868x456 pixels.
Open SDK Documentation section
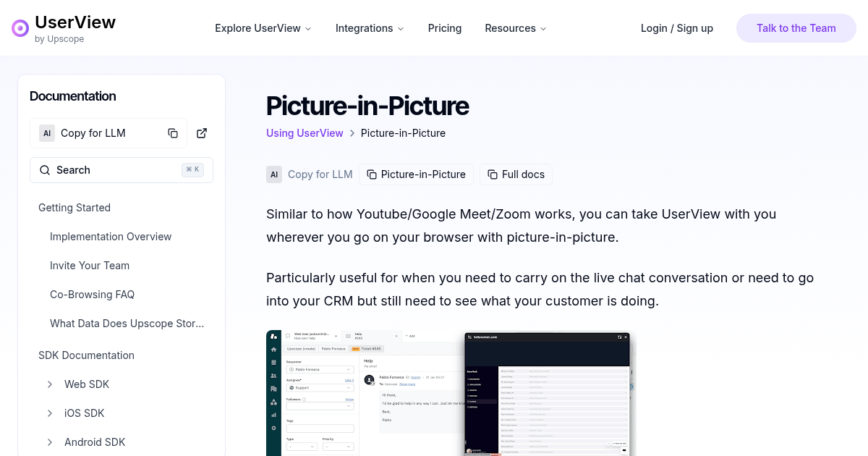click(x=86, y=355)
